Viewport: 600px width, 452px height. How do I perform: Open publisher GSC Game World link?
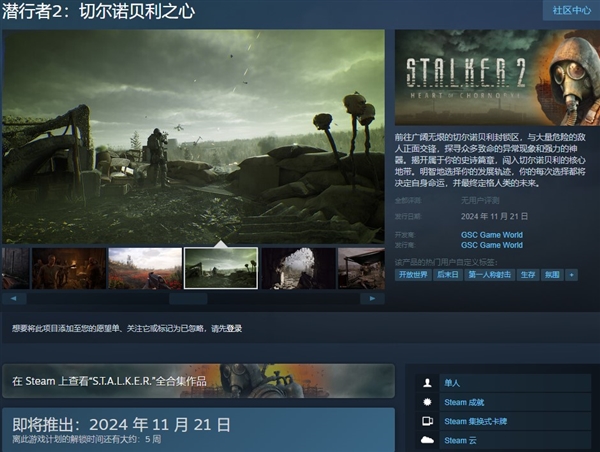[491, 245]
